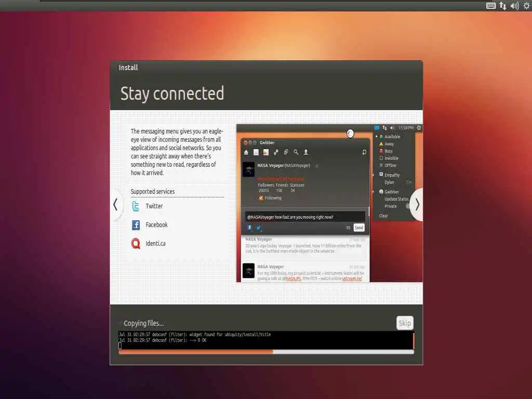Click the 'Install' window title text
532x399 pixels.
click(x=128, y=68)
